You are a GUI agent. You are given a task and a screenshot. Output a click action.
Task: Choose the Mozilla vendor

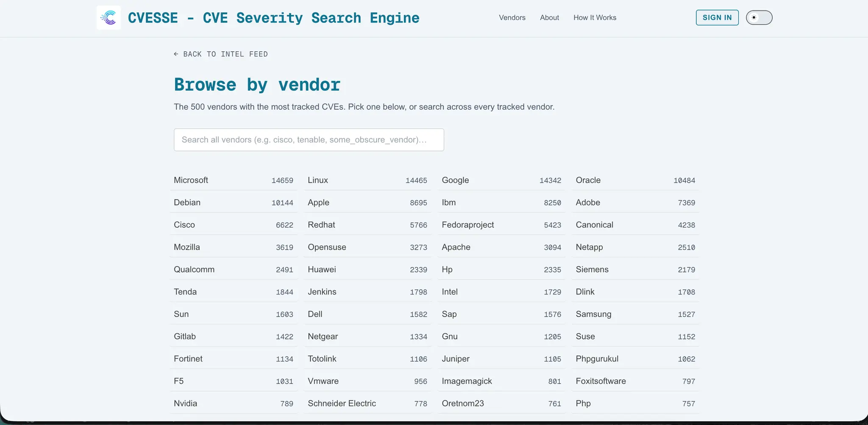point(234,247)
